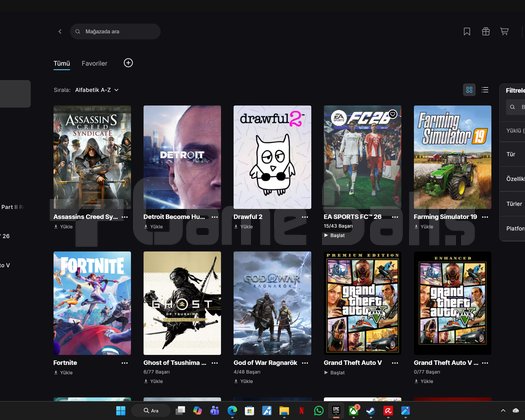The image size is (525, 420).
Task: Open Netflix from the taskbar
Action: tap(301, 411)
